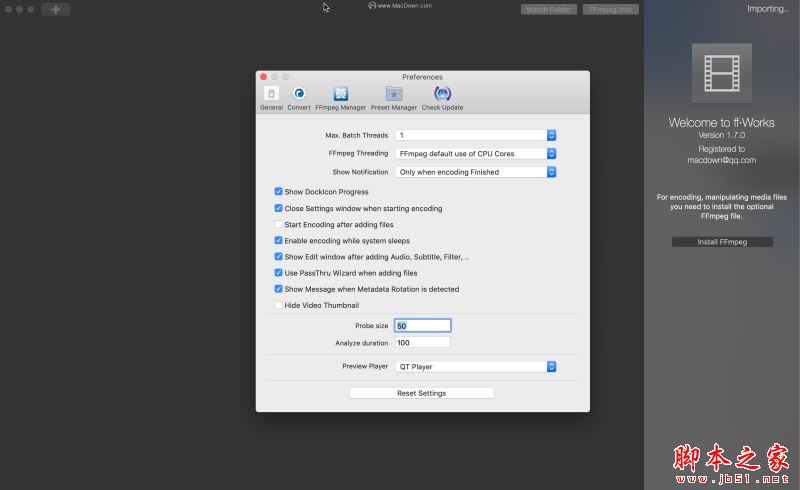Click the film strip icon in the welcome panel
This screenshot has width=800, height=490.
click(721, 73)
